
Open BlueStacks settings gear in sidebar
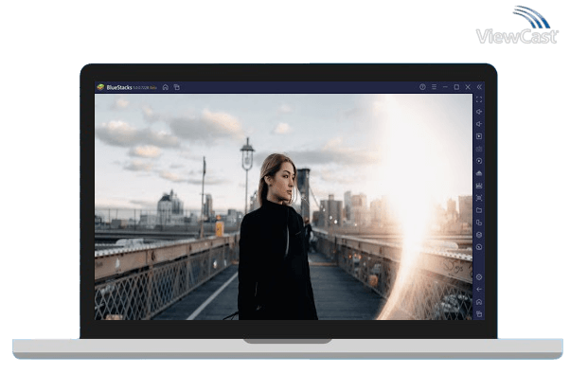point(479,277)
